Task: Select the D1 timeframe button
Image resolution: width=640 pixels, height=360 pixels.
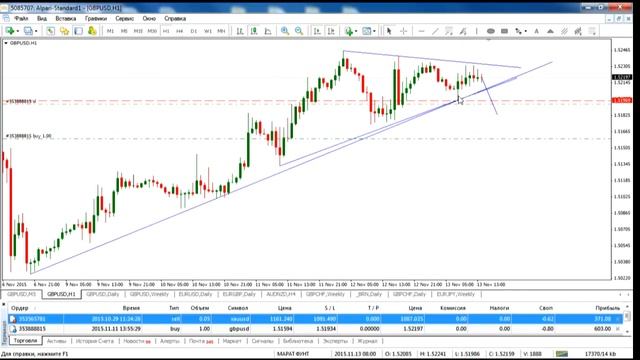Action: (x=193, y=31)
